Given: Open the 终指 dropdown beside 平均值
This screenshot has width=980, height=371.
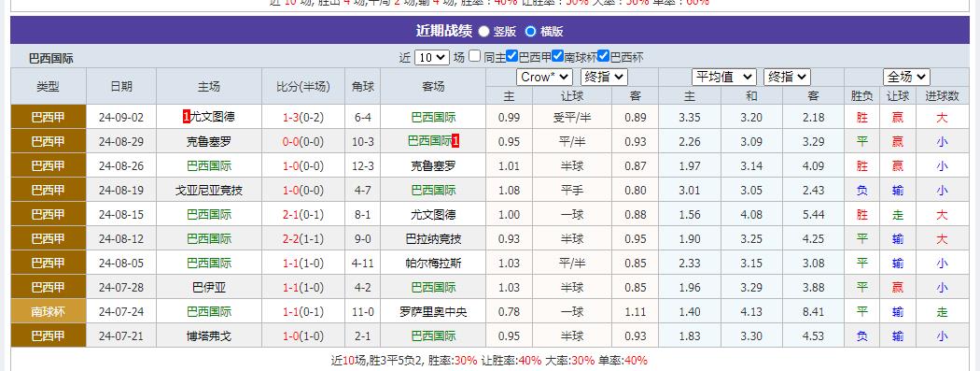Looking at the screenshot, I should point(788,77).
